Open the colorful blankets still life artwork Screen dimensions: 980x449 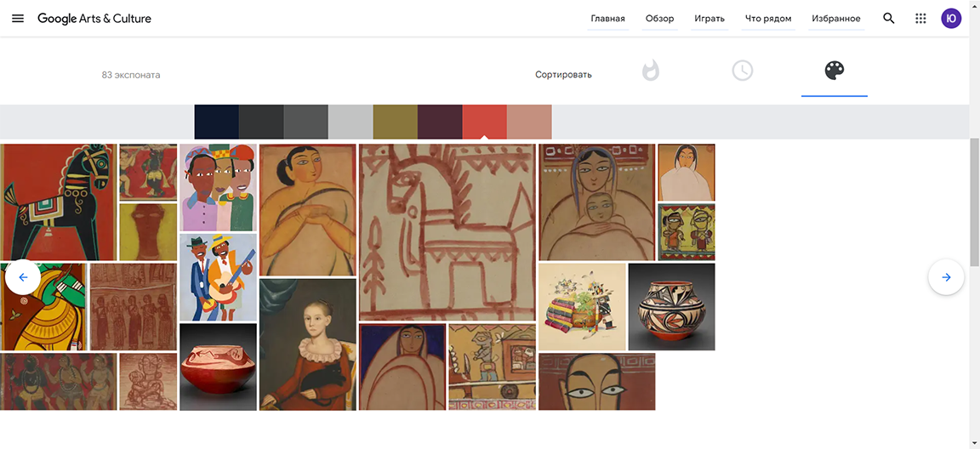click(x=582, y=307)
